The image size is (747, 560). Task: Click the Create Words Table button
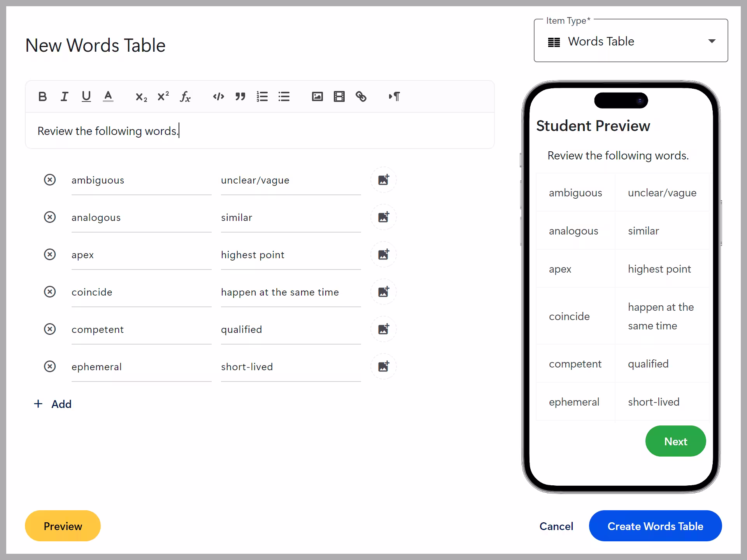coord(655,526)
